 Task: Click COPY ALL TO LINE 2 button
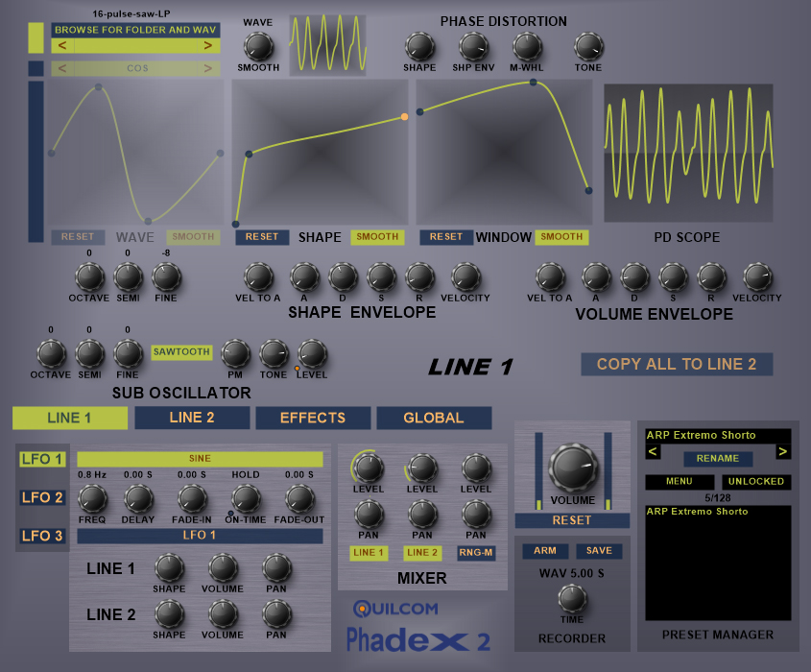(677, 364)
